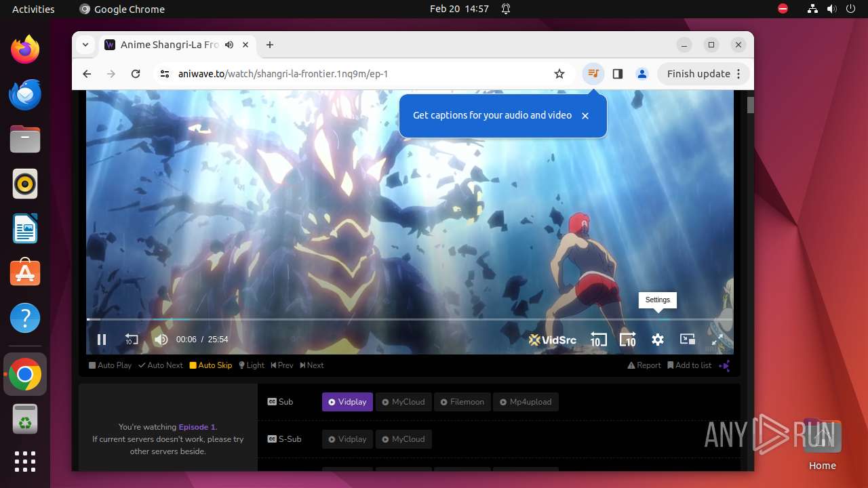The height and width of the screenshot is (488, 868).
Task: Open a new browser tab
Action: 270,45
